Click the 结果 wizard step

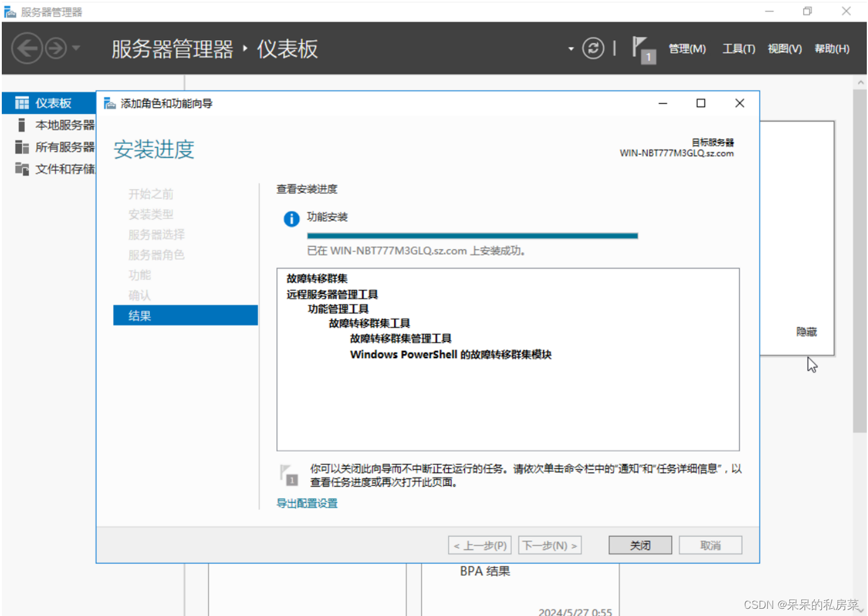point(185,315)
